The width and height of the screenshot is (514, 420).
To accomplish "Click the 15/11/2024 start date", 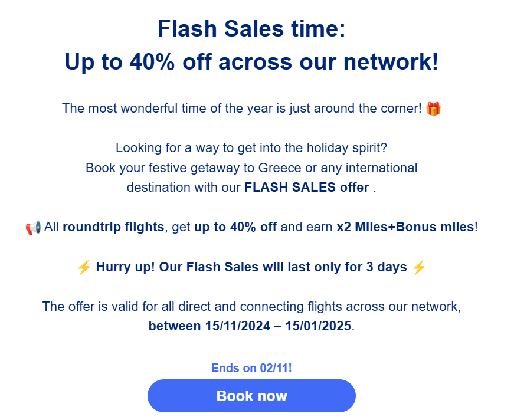I will coord(238,326).
